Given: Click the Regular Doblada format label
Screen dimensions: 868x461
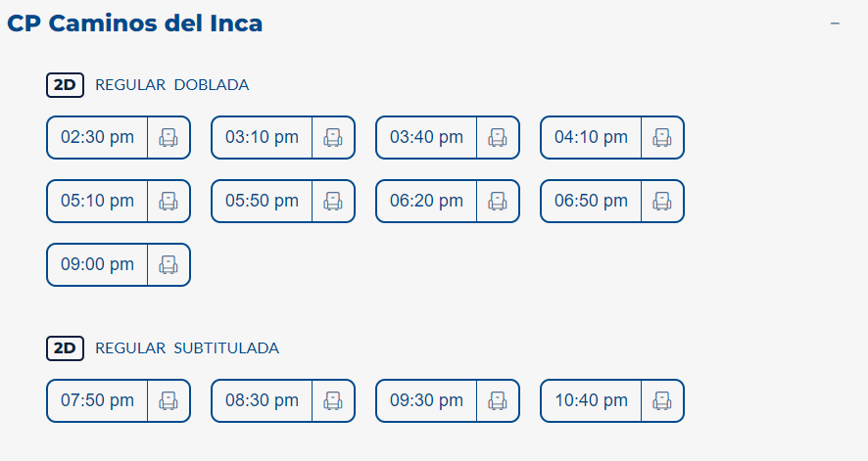Looking at the screenshot, I should tap(172, 85).
